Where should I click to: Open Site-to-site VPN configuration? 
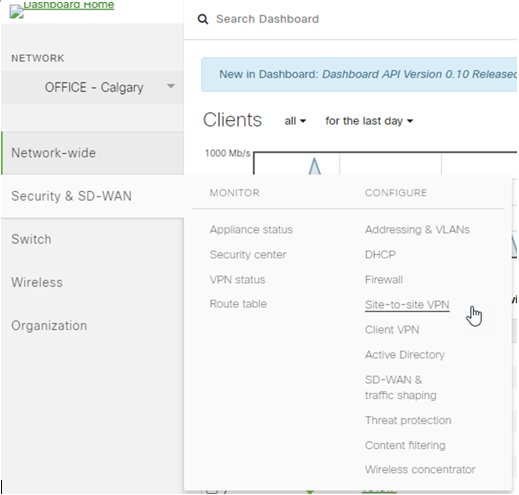pyautogui.click(x=407, y=305)
